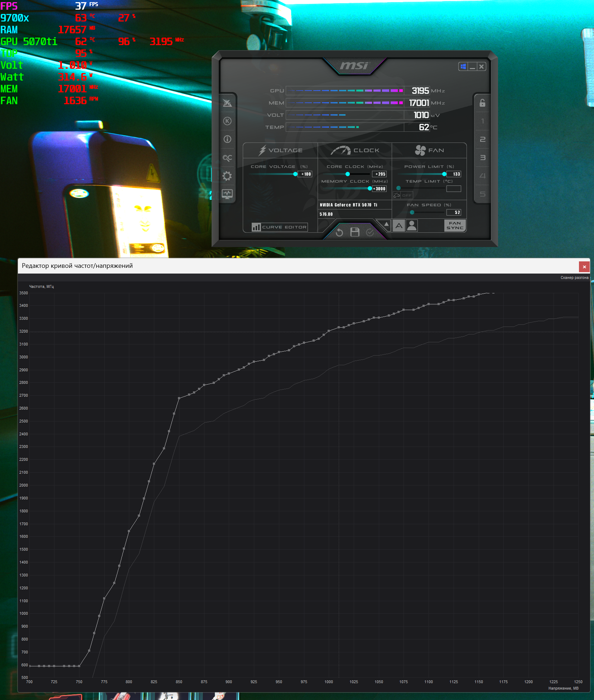Click the TEMP readout '62'
Screen dimensions: 594x700
pos(424,127)
